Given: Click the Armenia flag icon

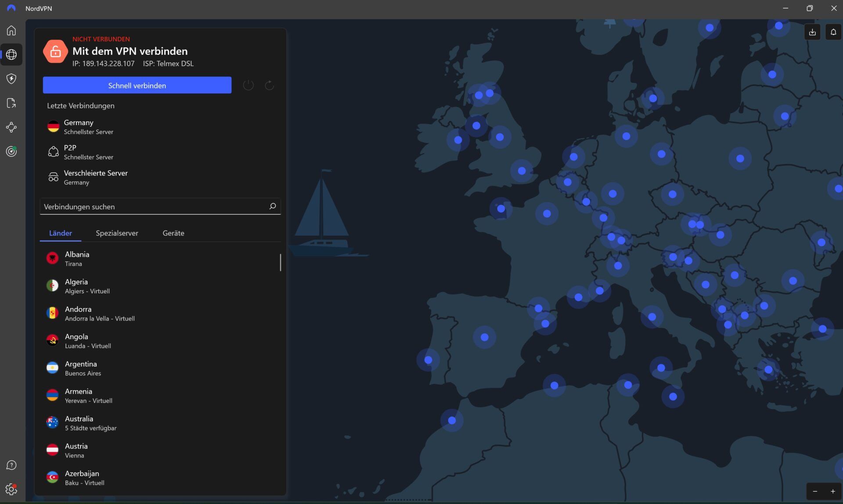Looking at the screenshot, I should pos(52,395).
